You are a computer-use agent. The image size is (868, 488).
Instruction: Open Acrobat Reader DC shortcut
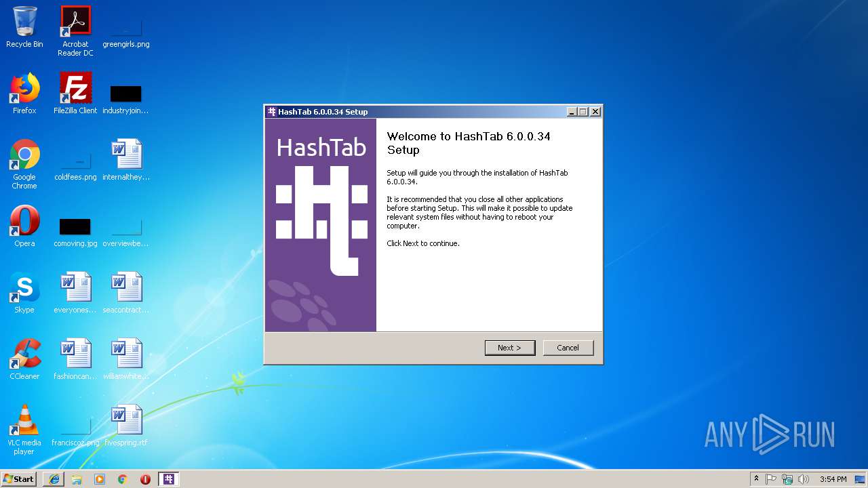click(75, 31)
